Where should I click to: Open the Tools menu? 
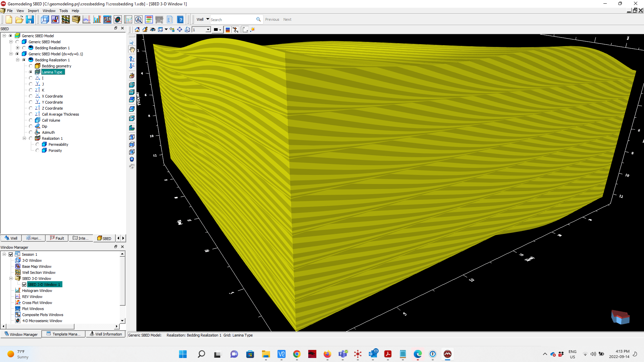(x=63, y=11)
